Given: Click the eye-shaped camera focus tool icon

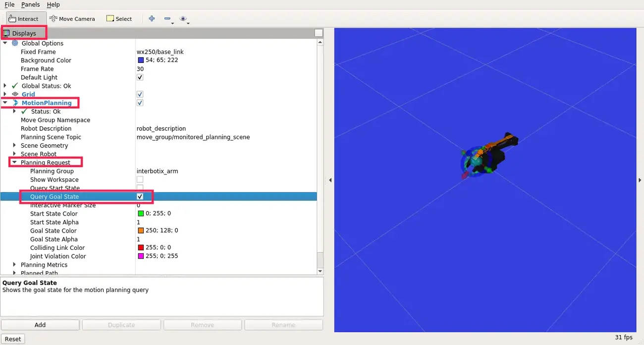Looking at the screenshot, I should [183, 18].
